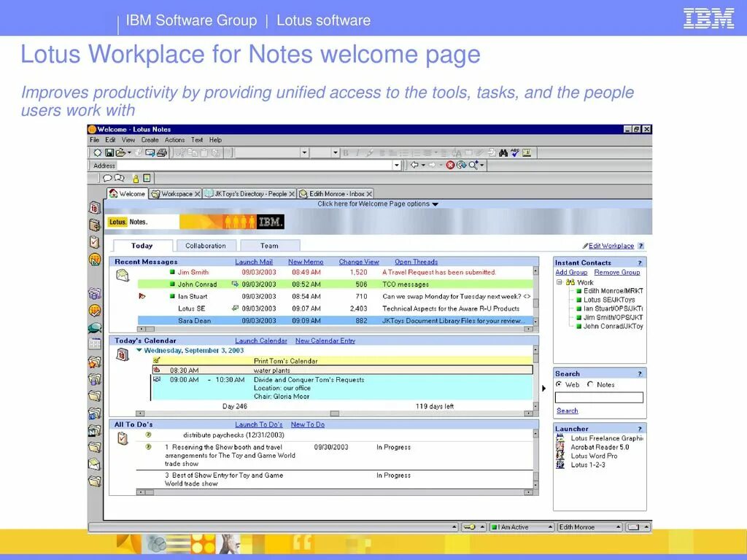Click the Open folder icon in toolbar
The height and width of the screenshot is (560, 747).
pyautogui.click(x=120, y=153)
